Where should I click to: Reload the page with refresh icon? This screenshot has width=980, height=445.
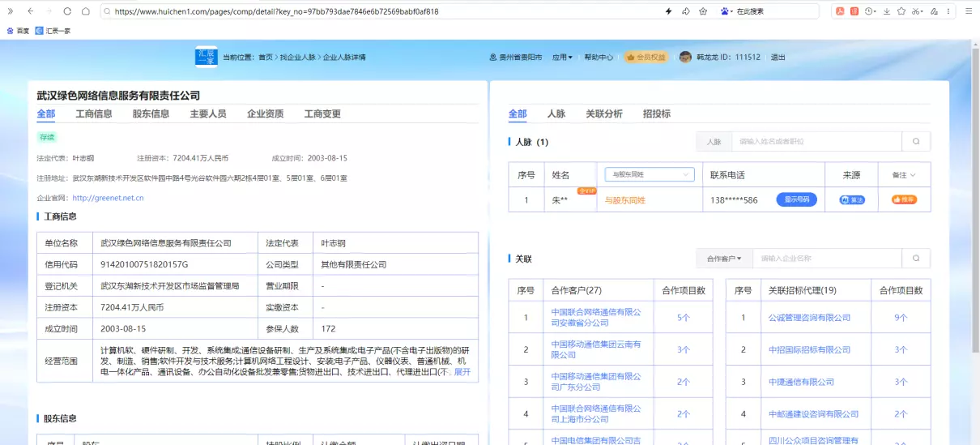click(x=67, y=11)
